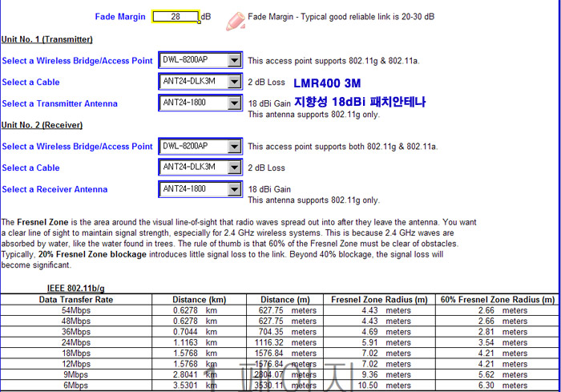Click the 6.30 meters 60% Fresnel cell
This screenshot has height=392, width=561.
coord(498,386)
